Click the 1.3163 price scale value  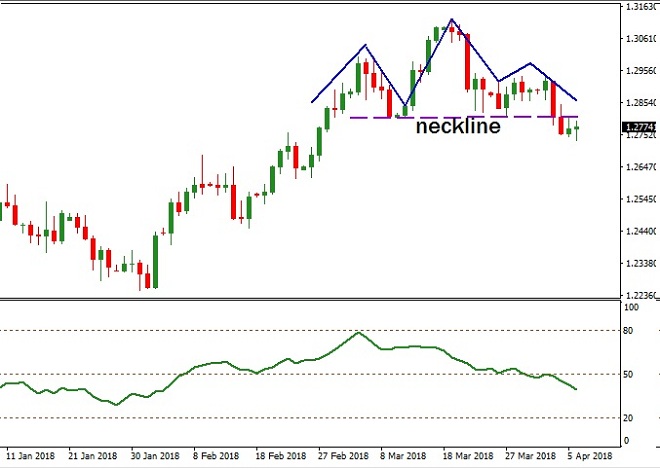click(641, 6)
